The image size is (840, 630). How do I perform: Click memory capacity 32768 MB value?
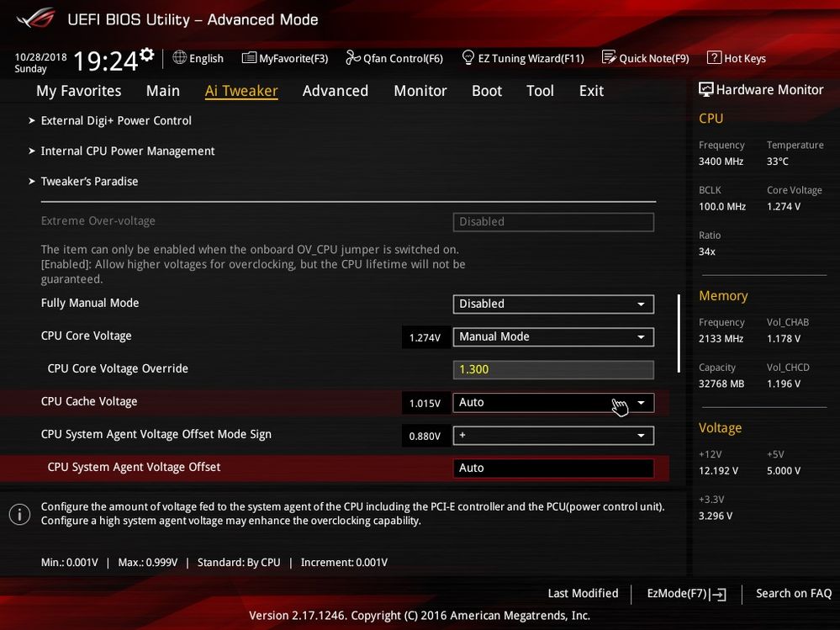click(721, 384)
